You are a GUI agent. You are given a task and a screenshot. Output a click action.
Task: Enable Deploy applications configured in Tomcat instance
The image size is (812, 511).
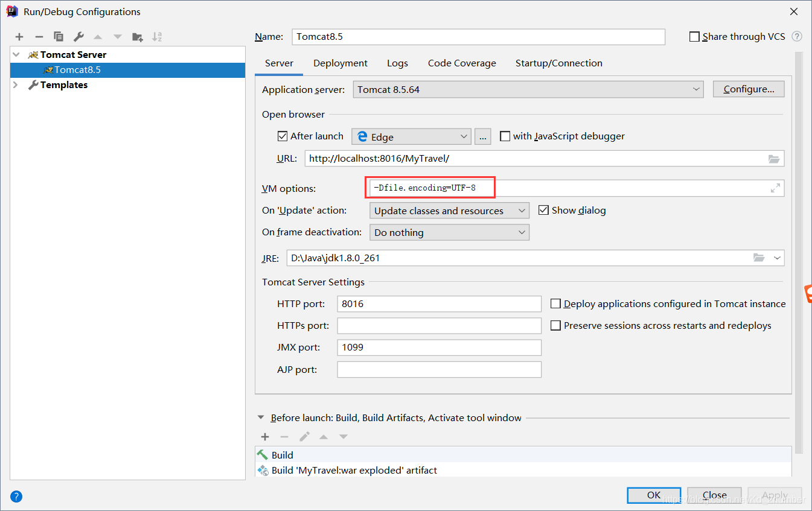pyautogui.click(x=556, y=303)
